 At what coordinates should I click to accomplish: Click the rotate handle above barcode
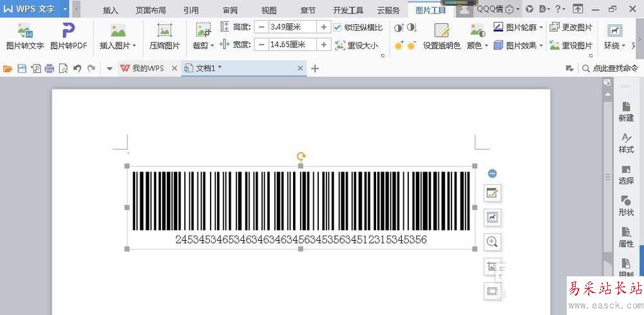click(301, 156)
